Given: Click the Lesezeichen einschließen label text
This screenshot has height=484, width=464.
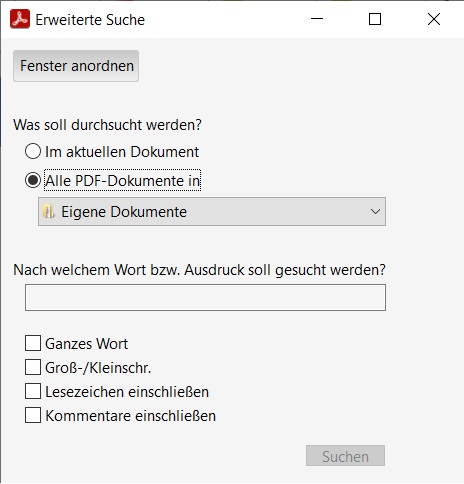Looking at the screenshot, I should (127, 392).
